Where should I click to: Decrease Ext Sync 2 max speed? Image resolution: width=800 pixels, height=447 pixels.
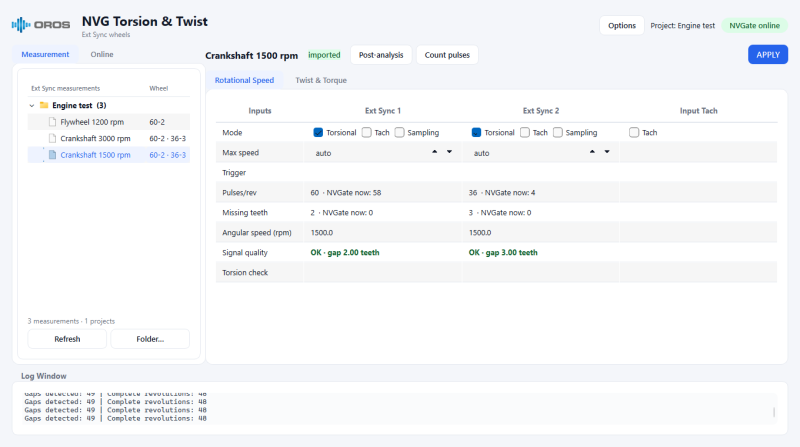(607, 152)
